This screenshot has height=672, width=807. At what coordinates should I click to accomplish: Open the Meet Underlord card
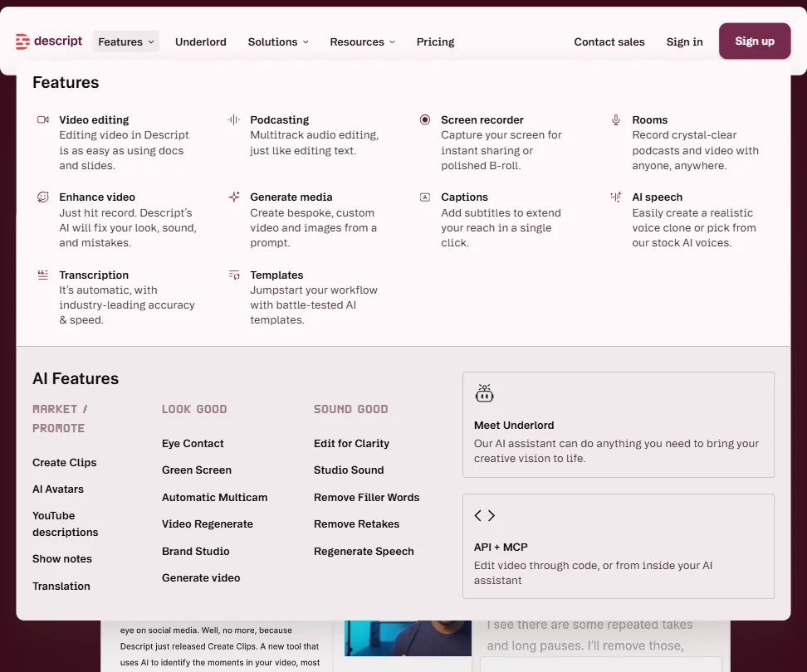(618, 425)
